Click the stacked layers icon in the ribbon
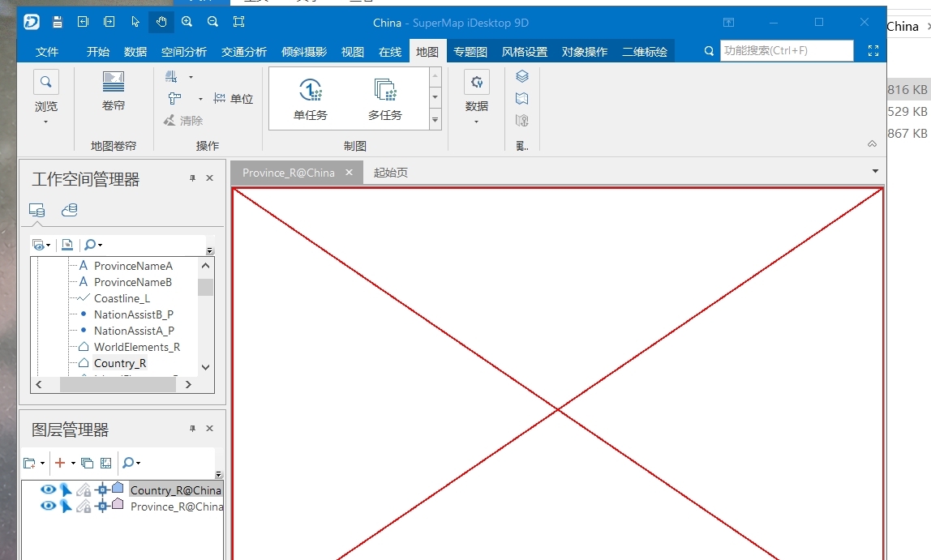Image resolution: width=931 pixels, height=560 pixels. [x=522, y=76]
